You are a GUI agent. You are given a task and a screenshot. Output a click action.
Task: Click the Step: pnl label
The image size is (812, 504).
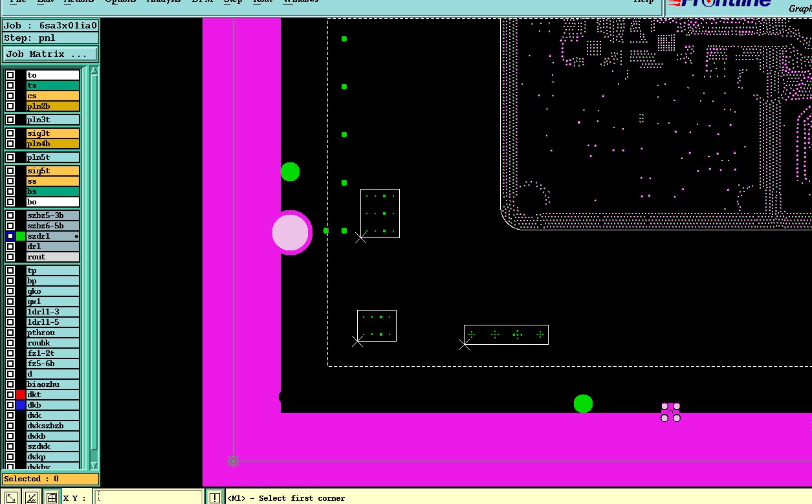click(x=50, y=38)
